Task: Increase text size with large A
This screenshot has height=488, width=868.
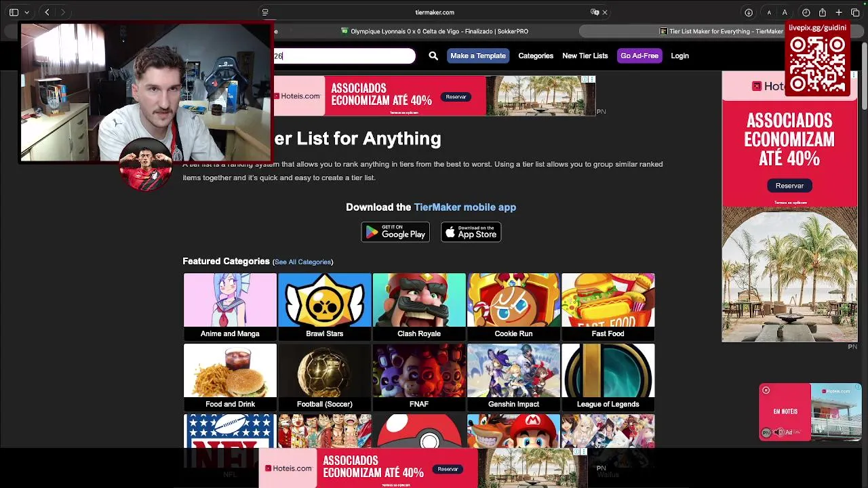Action: click(x=785, y=12)
